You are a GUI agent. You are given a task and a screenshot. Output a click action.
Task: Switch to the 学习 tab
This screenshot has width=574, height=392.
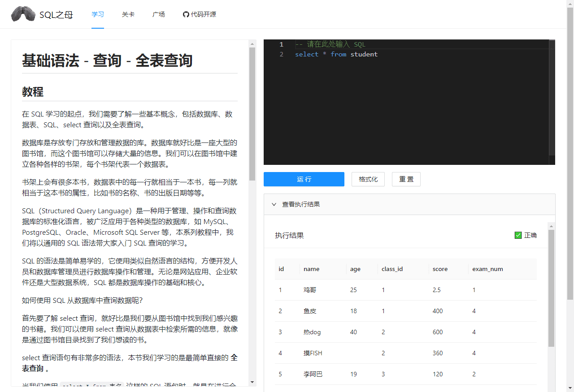[97, 14]
